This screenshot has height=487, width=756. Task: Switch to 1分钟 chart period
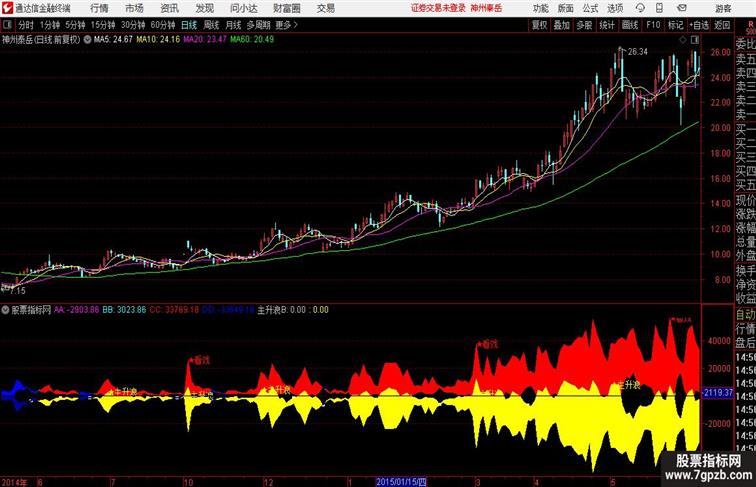49,25
